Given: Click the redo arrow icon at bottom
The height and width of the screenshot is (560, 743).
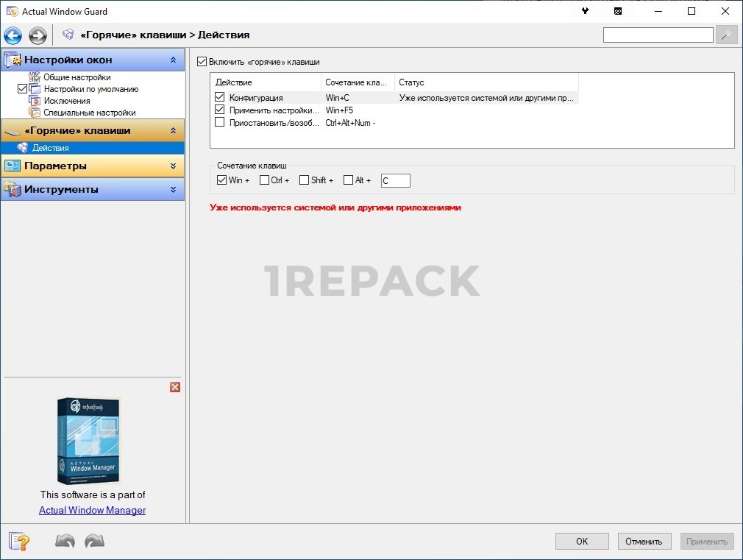Looking at the screenshot, I should [94, 542].
